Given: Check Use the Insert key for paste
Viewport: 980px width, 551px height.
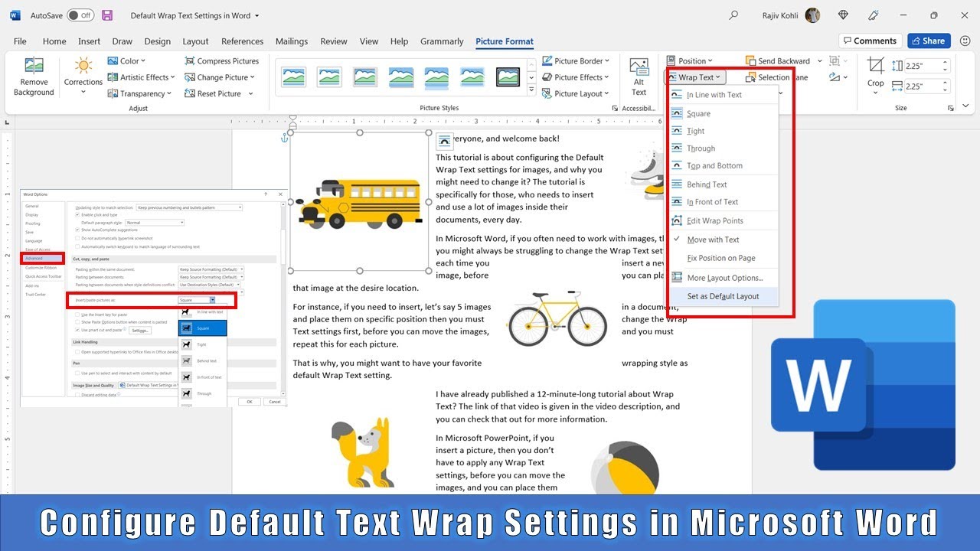Looking at the screenshot, I should 77,315.
